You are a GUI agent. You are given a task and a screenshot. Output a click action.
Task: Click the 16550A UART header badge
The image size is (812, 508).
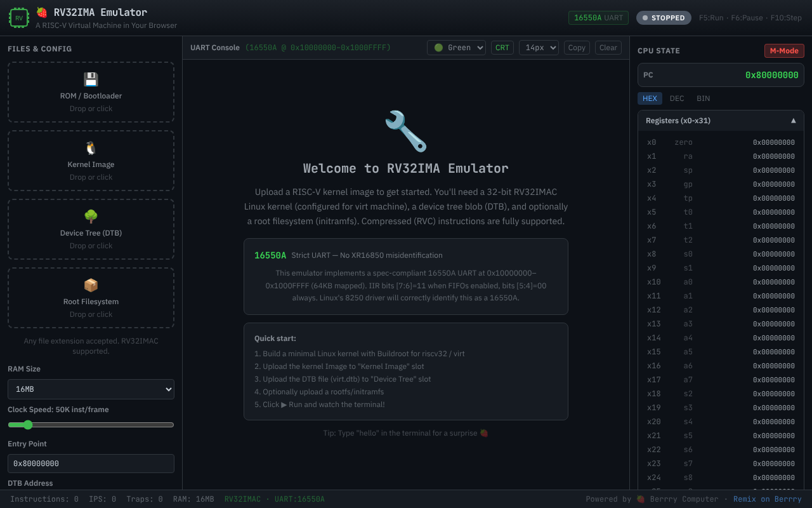(x=598, y=18)
